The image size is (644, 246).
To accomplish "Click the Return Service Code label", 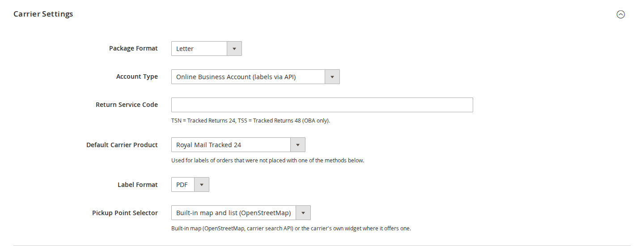I will pyautogui.click(x=127, y=105).
